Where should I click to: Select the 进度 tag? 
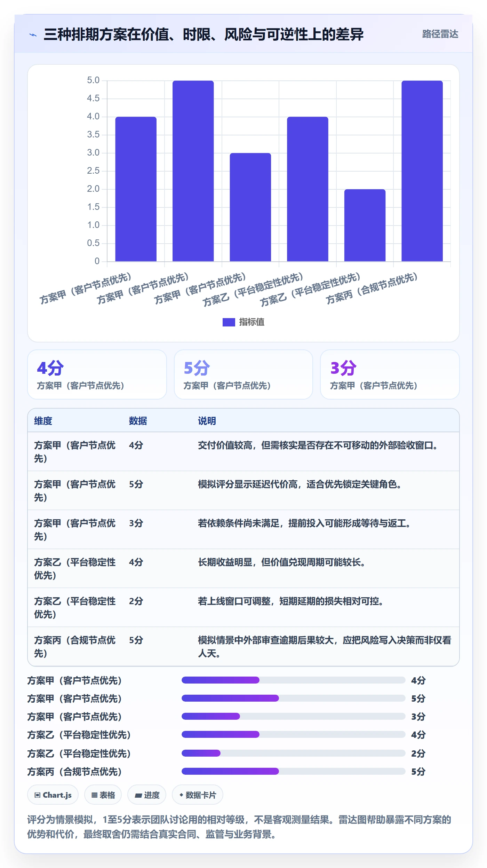coord(147,795)
